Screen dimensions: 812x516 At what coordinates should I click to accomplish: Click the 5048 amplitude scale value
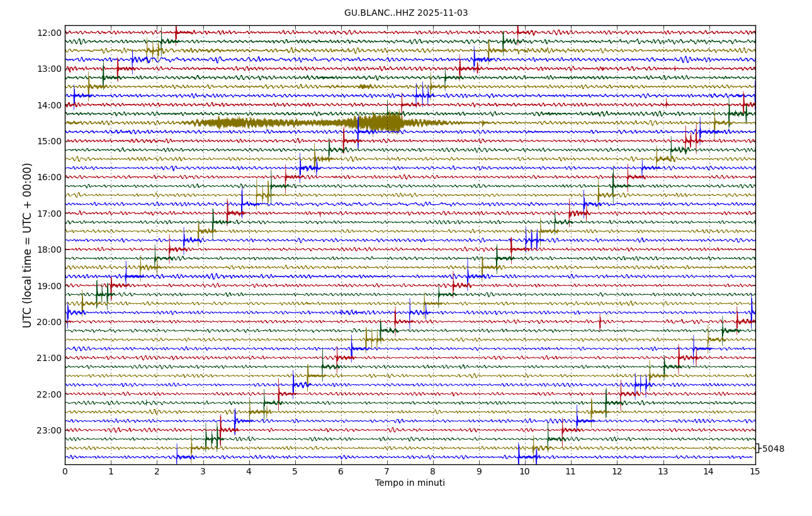[773, 449]
